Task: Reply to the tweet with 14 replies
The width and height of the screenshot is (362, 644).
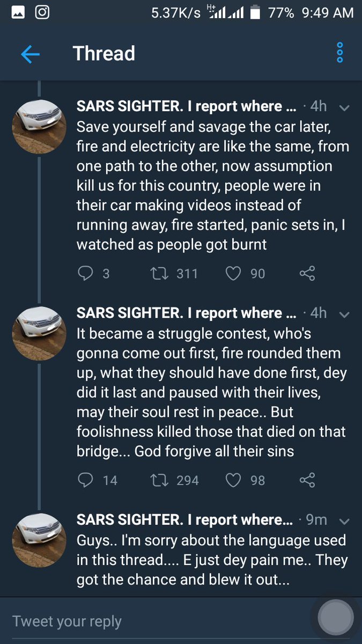Action: click(86, 480)
